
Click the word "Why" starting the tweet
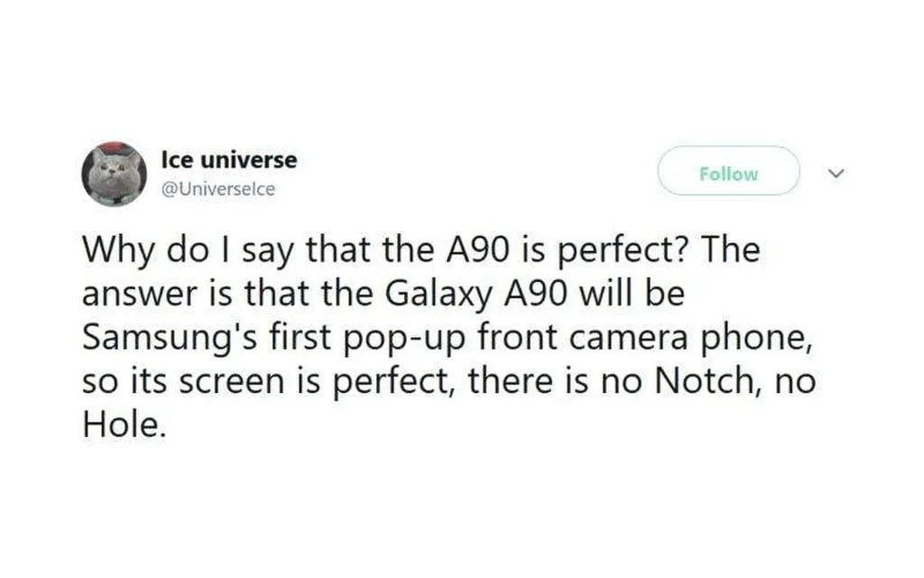116,250
